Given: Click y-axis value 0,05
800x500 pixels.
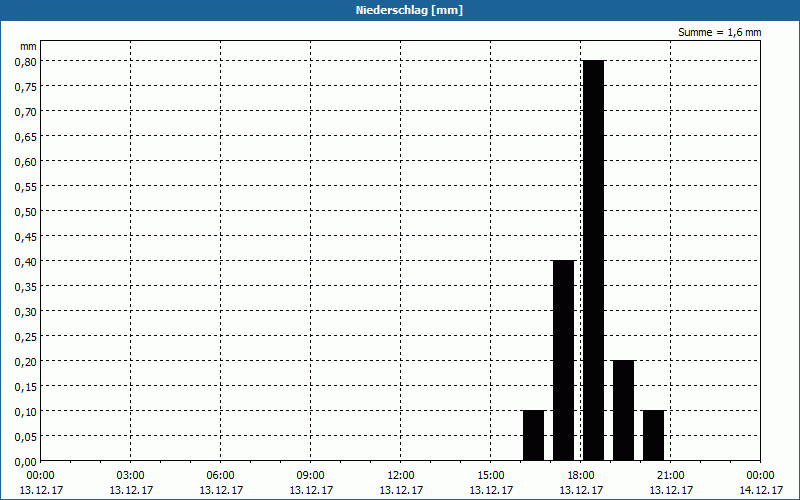Looking at the screenshot, I should pos(26,437).
